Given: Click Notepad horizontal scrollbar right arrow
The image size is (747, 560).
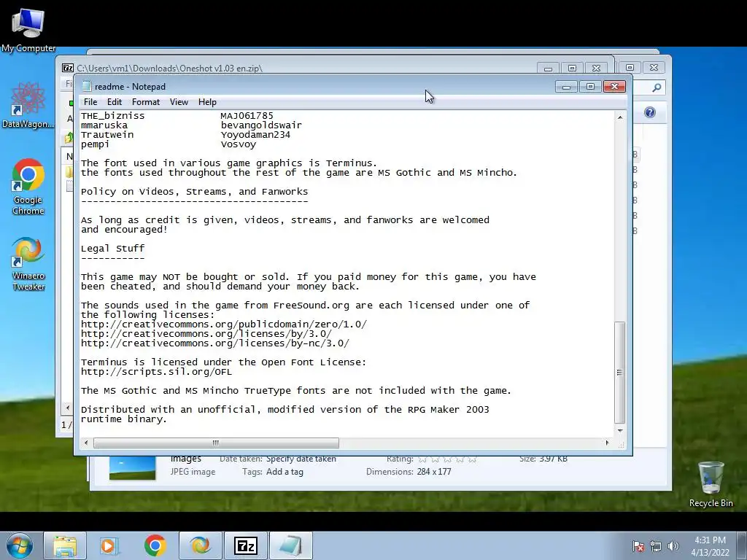Looking at the screenshot, I should [607, 443].
